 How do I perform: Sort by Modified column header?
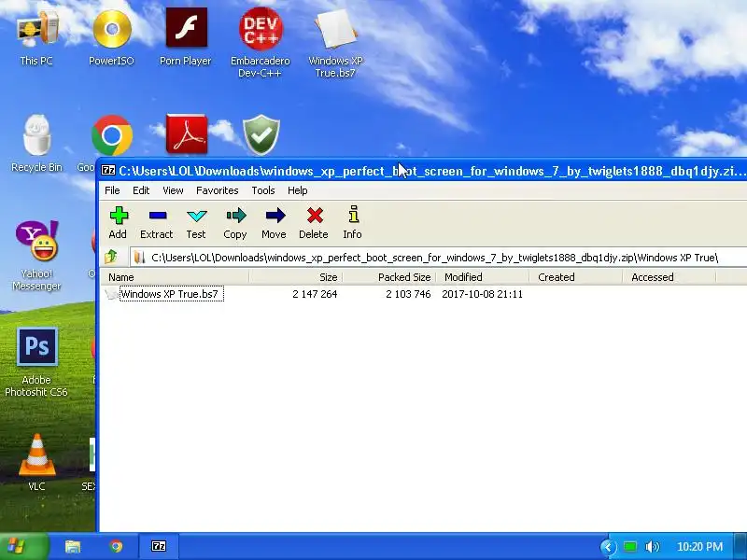(x=482, y=277)
